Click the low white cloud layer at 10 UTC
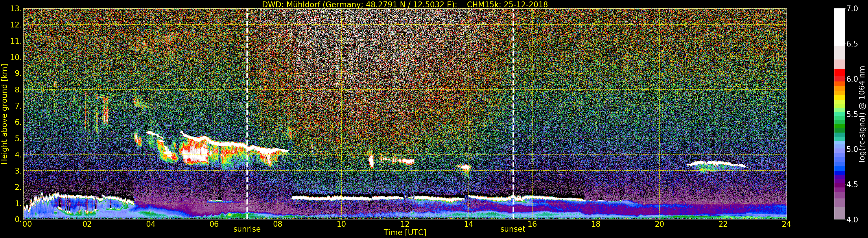 pos(341,198)
